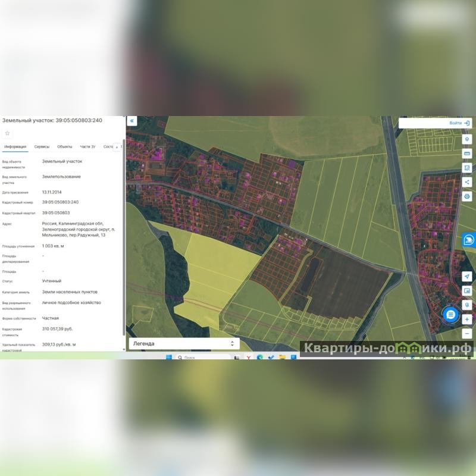This screenshot has width=476, height=476.
Task: Open the map layers icon
Action: tap(467, 139)
